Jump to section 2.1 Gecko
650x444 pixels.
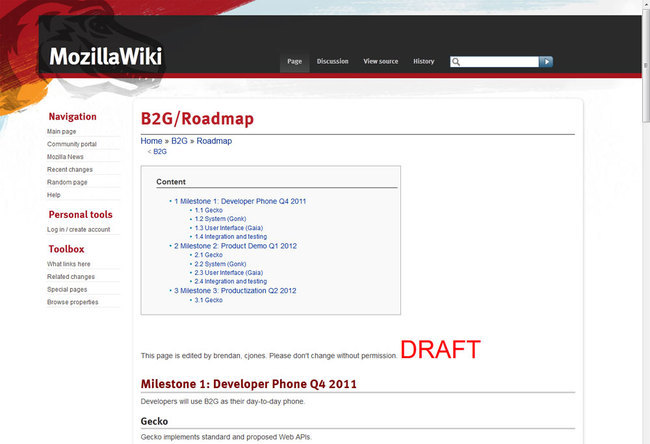[209, 255]
